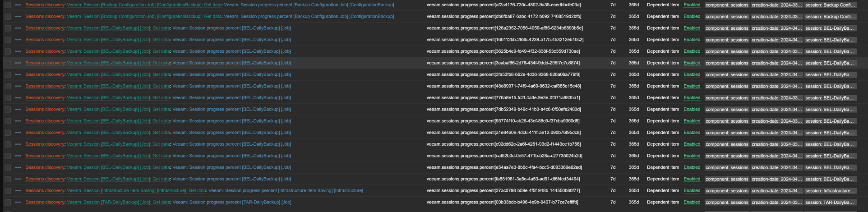Viewport: 868px width, 212px height.
Task: Select checkbox for item key 126a2352
Action: click(8, 28)
